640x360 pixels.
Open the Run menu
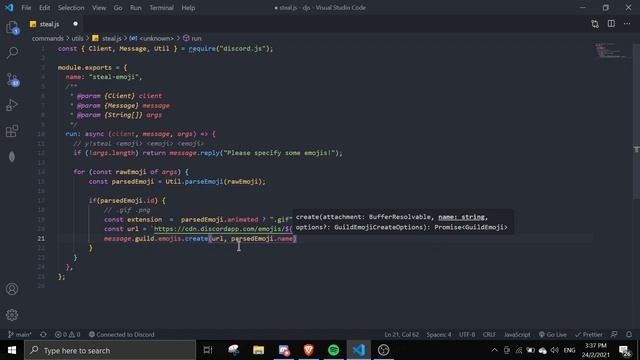(136, 8)
